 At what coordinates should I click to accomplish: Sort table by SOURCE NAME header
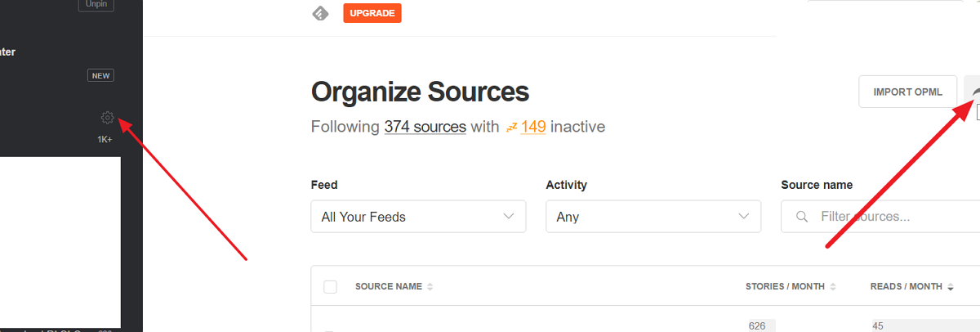pos(389,287)
